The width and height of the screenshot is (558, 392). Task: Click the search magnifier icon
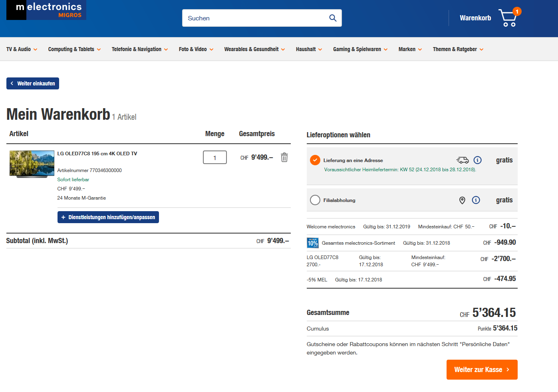pos(332,18)
